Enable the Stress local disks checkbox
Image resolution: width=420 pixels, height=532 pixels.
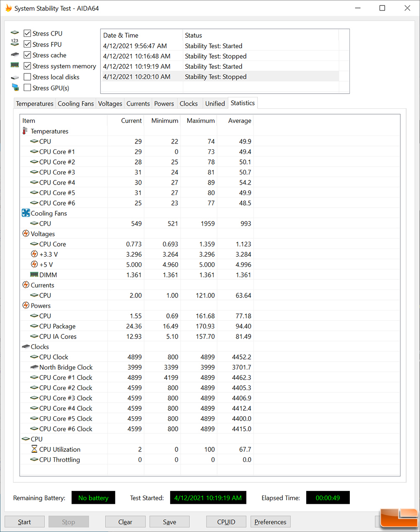click(27, 77)
